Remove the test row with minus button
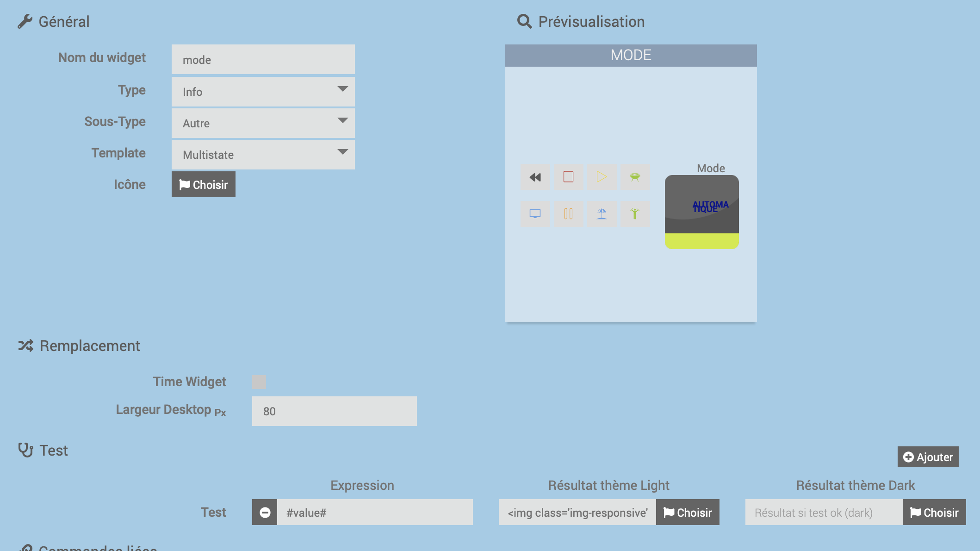This screenshot has width=980, height=551. tap(265, 512)
